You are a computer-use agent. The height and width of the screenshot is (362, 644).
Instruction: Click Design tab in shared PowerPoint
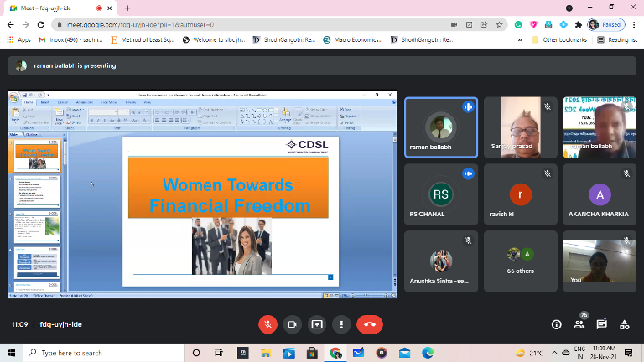[x=62, y=102]
